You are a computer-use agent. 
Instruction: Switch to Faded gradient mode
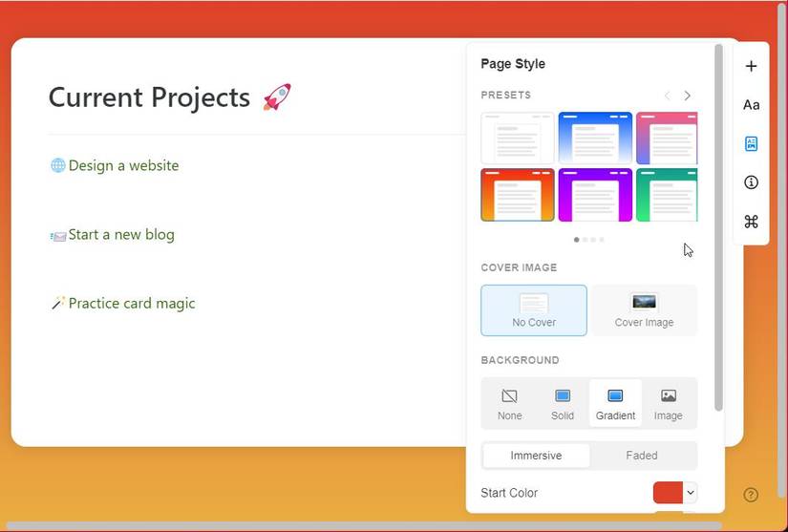642,456
